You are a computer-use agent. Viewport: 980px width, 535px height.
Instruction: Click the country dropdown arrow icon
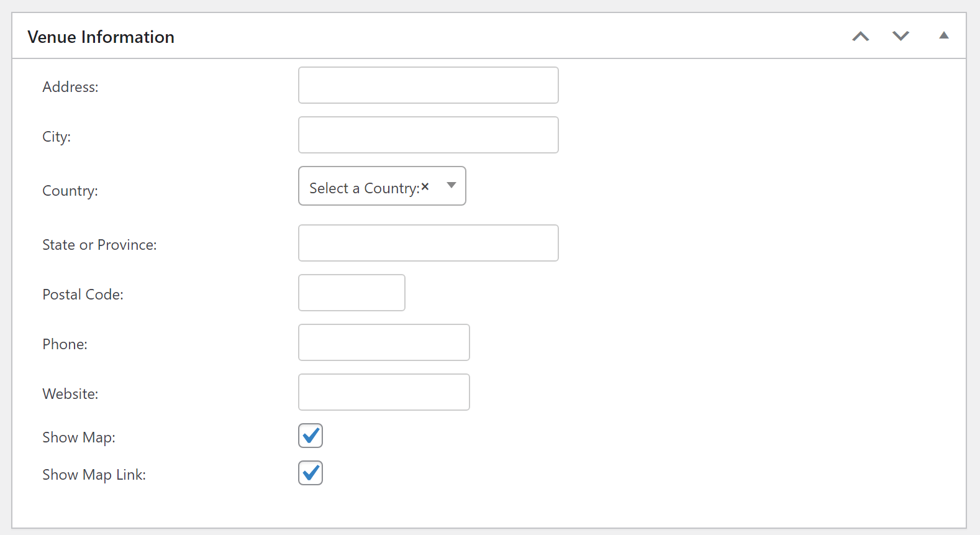pyautogui.click(x=451, y=185)
